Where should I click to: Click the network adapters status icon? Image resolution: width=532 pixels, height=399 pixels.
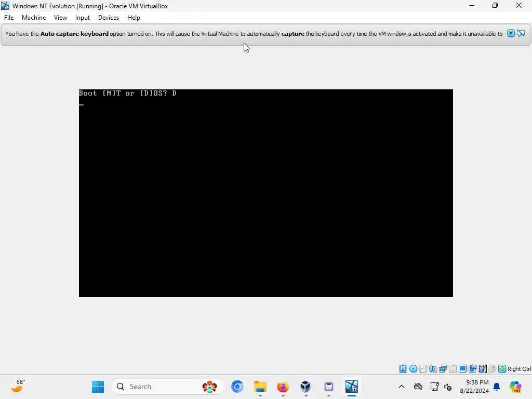point(443,369)
